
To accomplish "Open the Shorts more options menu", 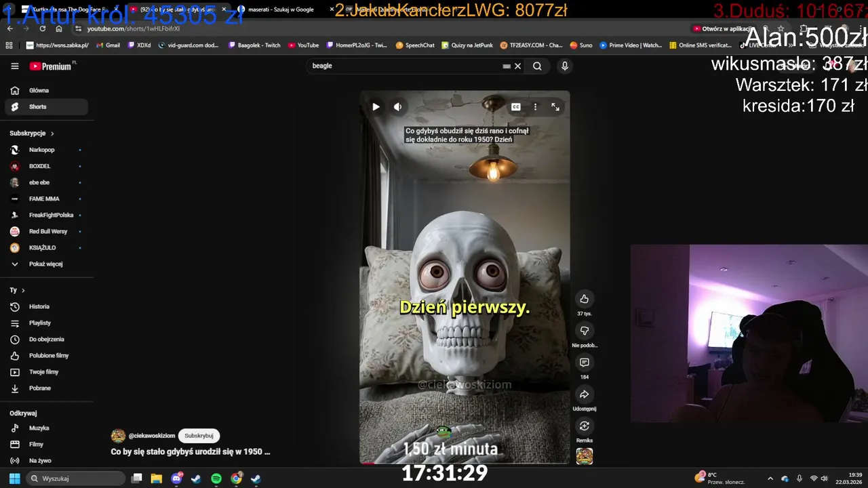I will point(535,107).
